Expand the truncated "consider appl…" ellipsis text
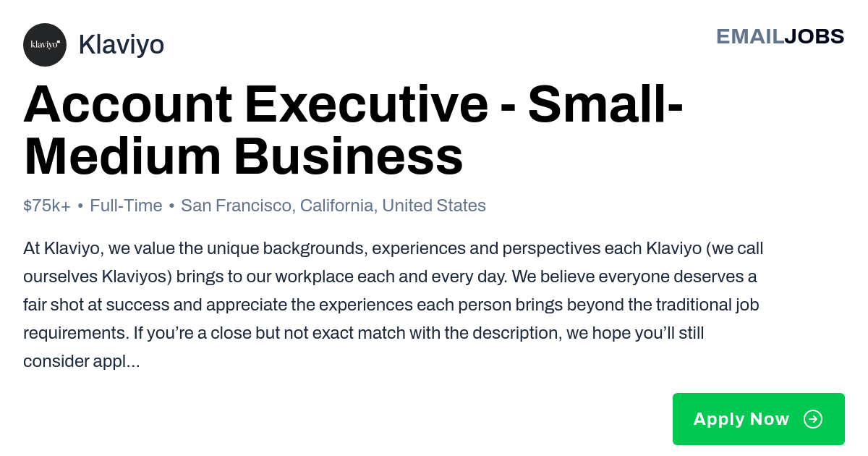 point(82,361)
